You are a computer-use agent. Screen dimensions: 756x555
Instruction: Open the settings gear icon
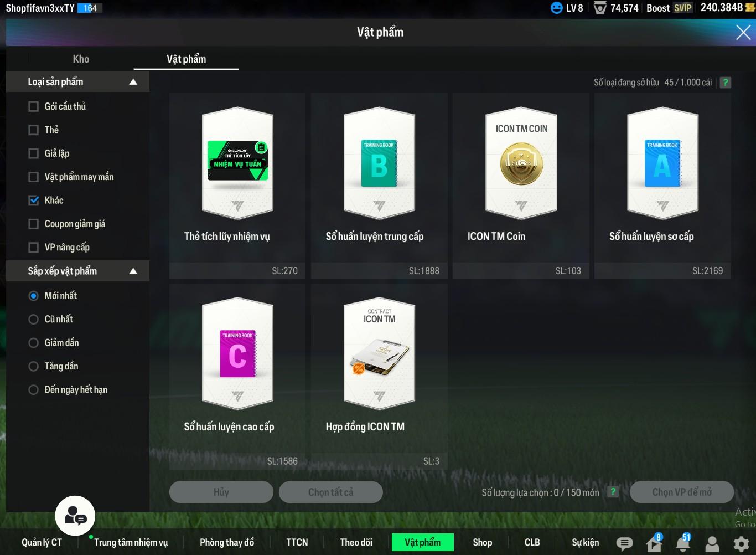click(741, 543)
